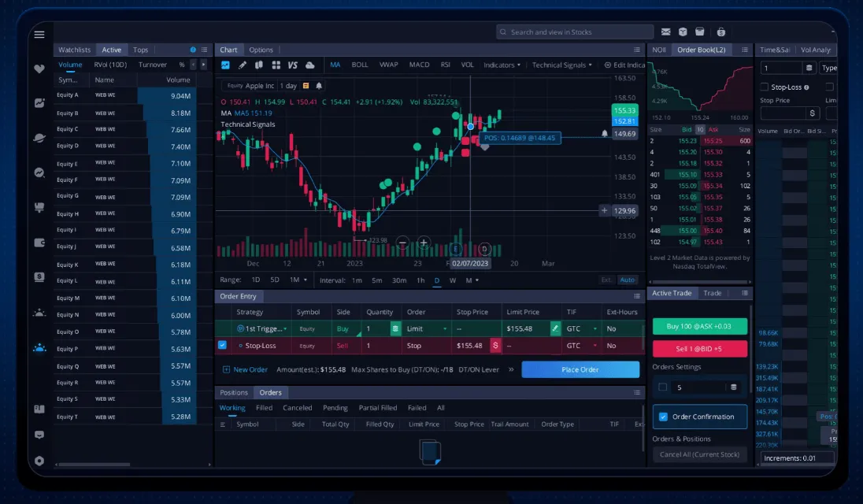Expand the DT/ON Lever double-chevron
The width and height of the screenshot is (863, 504).
(x=511, y=370)
